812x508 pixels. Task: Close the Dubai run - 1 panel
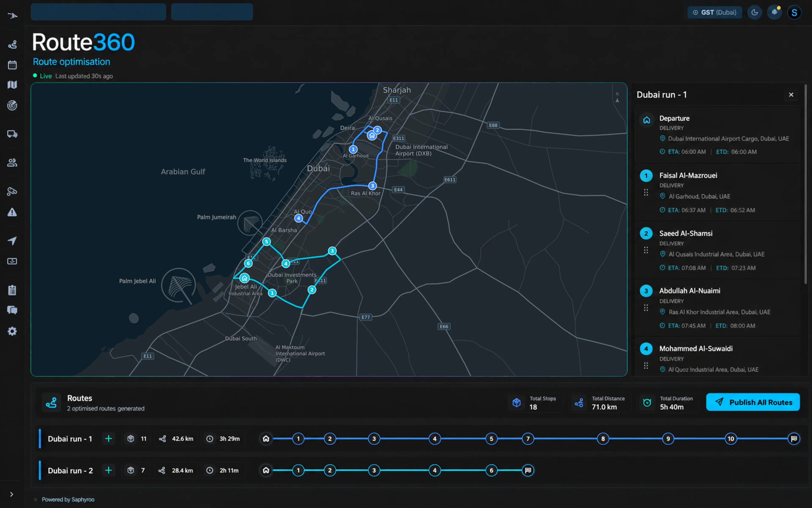tap(791, 95)
